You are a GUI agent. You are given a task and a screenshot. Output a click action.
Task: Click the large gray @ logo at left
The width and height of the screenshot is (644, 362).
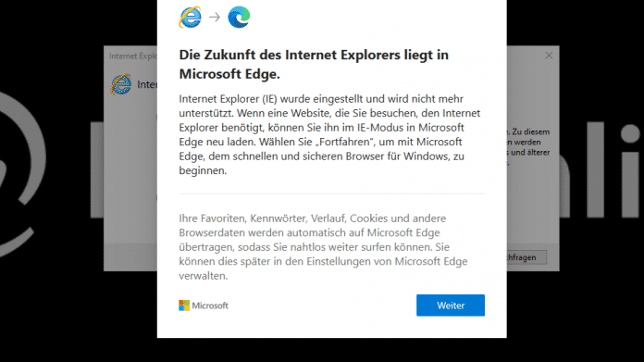click(x=22, y=174)
